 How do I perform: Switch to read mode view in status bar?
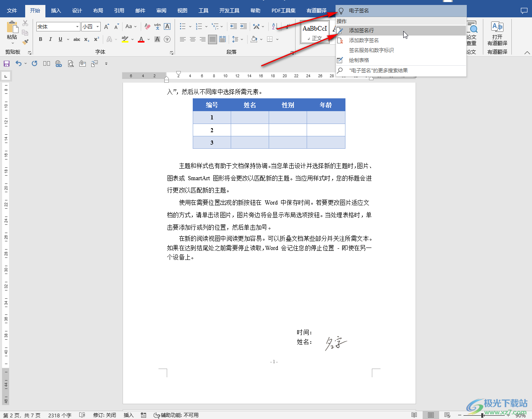click(414, 415)
